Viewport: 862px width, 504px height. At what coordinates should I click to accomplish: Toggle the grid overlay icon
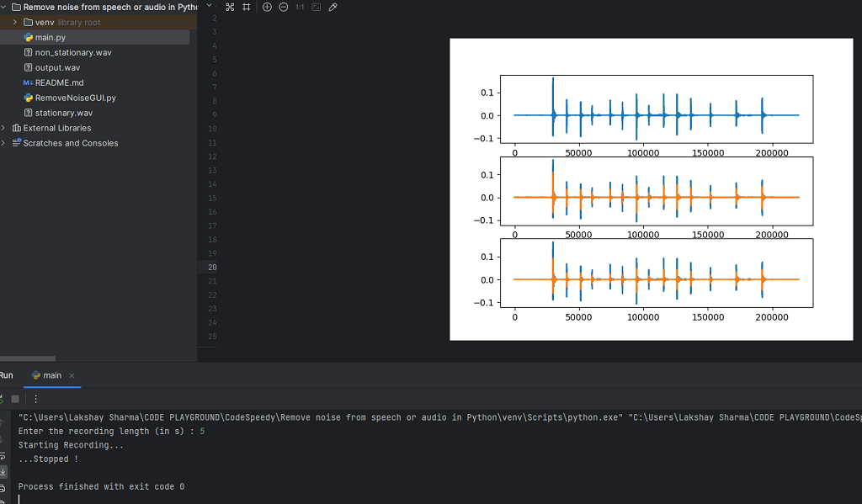pyautogui.click(x=247, y=7)
